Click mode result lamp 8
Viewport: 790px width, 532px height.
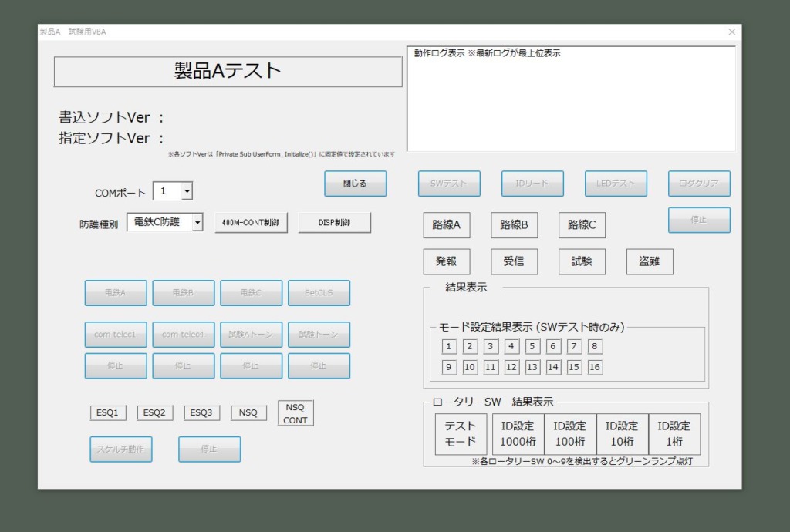tap(595, 346)
